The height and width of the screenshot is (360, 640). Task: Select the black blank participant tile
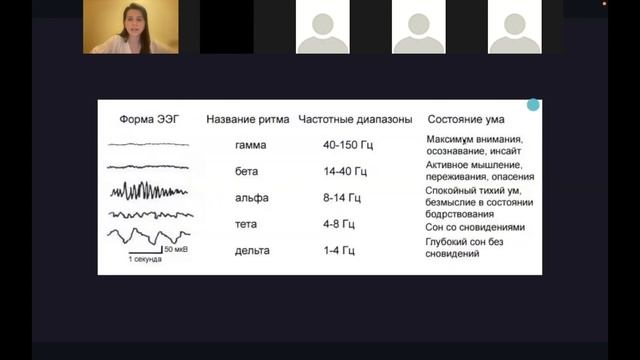coord(227,27)
